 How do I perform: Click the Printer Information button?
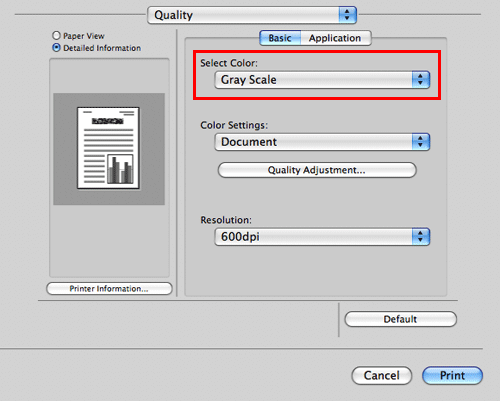(x=109, y=289)
